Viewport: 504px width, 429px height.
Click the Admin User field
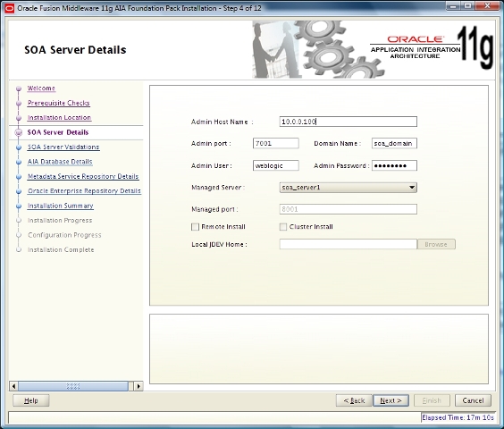click(276, 165)
